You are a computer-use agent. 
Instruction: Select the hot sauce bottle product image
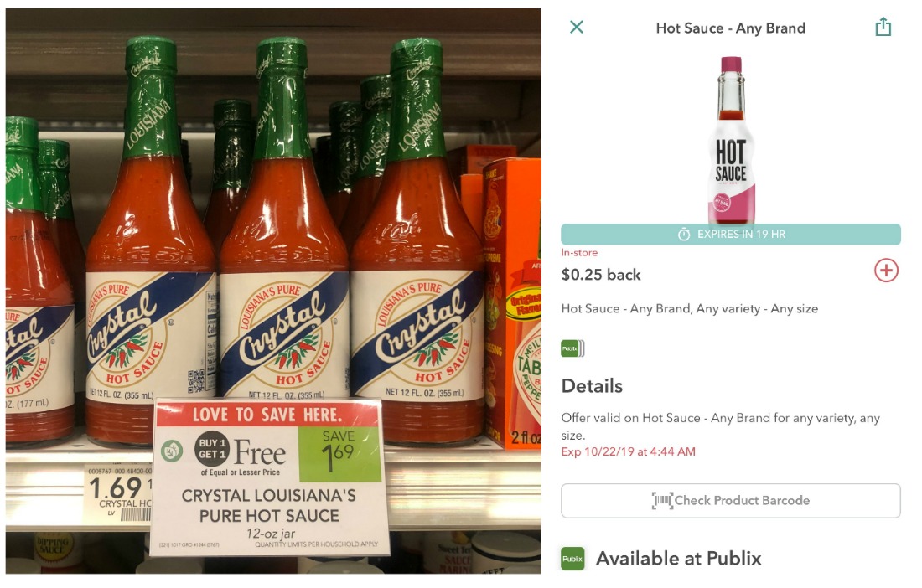[x=730, y=140]
